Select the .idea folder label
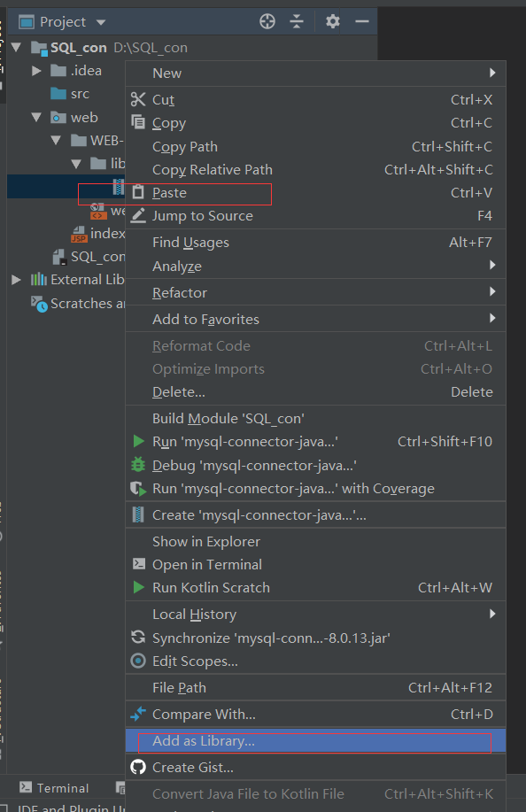 tap(86, 71)
